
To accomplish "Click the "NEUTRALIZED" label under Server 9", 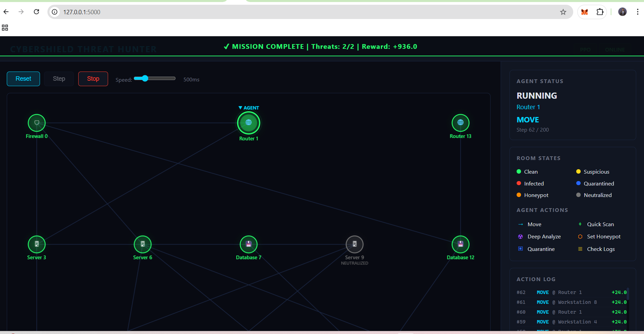I will point(354,263).
